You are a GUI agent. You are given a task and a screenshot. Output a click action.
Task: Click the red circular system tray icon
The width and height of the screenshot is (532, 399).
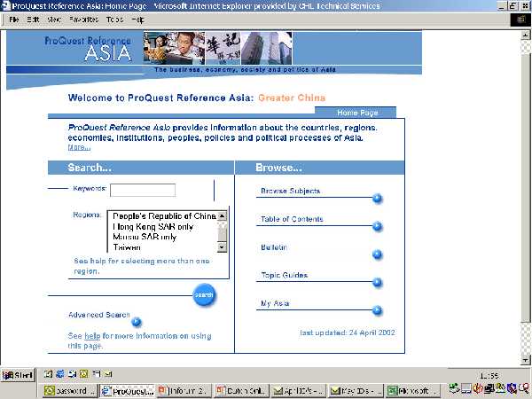pyautogui.click(x=478, y=387)
